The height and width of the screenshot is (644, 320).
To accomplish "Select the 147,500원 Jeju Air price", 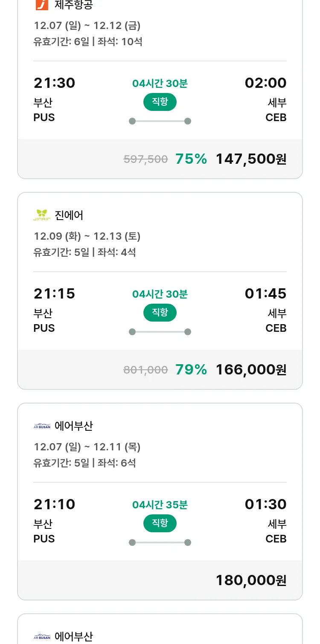I will tap(251, 159).
